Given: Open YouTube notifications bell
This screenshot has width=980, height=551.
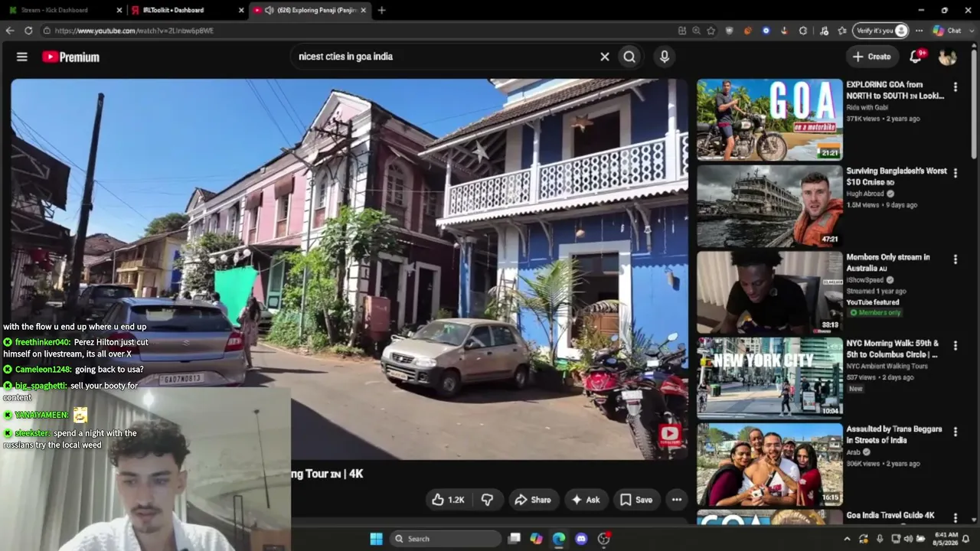Looking at the screenshot, I should pos(916,57).
